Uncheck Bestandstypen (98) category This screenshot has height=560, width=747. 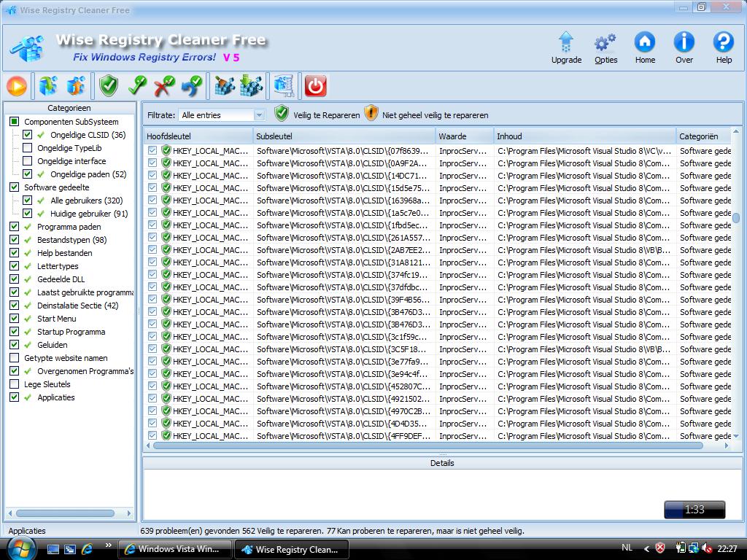[x=15, y=239]
